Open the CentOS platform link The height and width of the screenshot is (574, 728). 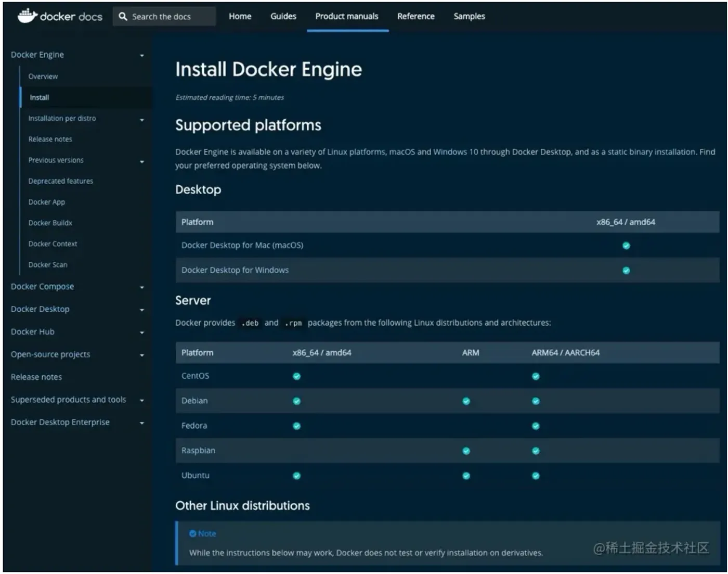click(195, 376)
